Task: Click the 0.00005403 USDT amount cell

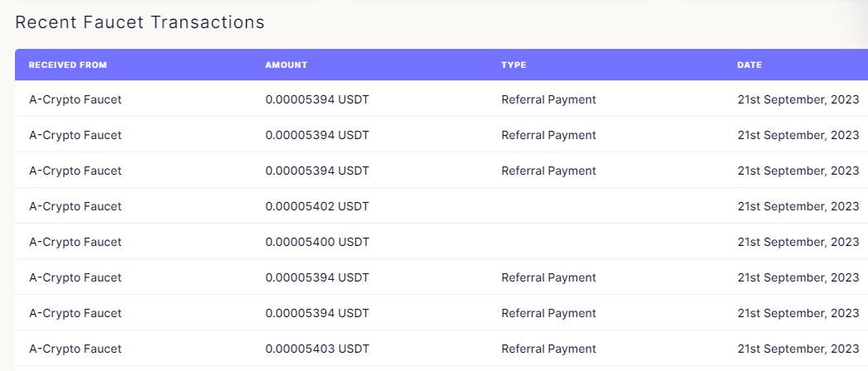Action: tap(316, 349)
